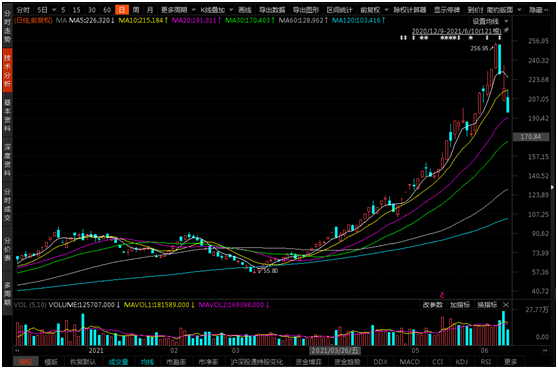Select the 月 monthly period

pyautogui.click(x=150, y=10)
